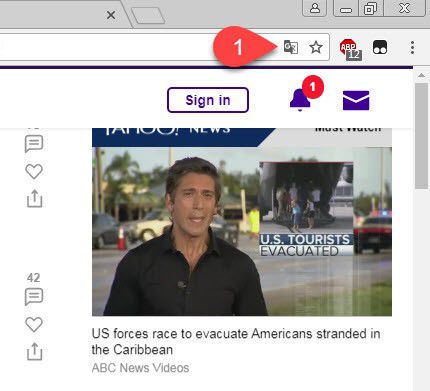Like the top story with heart icon
This screenshot has width=430, height=391.
click(x=34, y=171)
